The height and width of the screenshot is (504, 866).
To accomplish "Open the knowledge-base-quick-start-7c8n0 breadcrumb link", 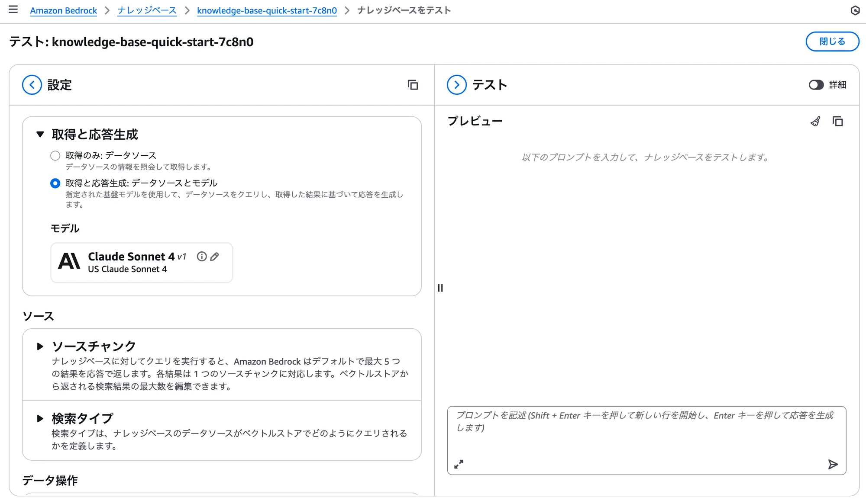I will (x=267, y=10).
